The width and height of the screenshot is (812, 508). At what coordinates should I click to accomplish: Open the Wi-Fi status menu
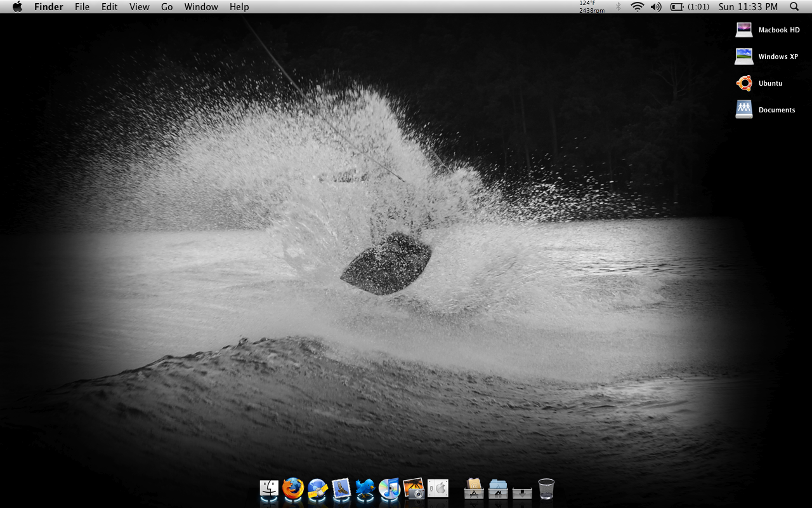[x=636, y=6]
